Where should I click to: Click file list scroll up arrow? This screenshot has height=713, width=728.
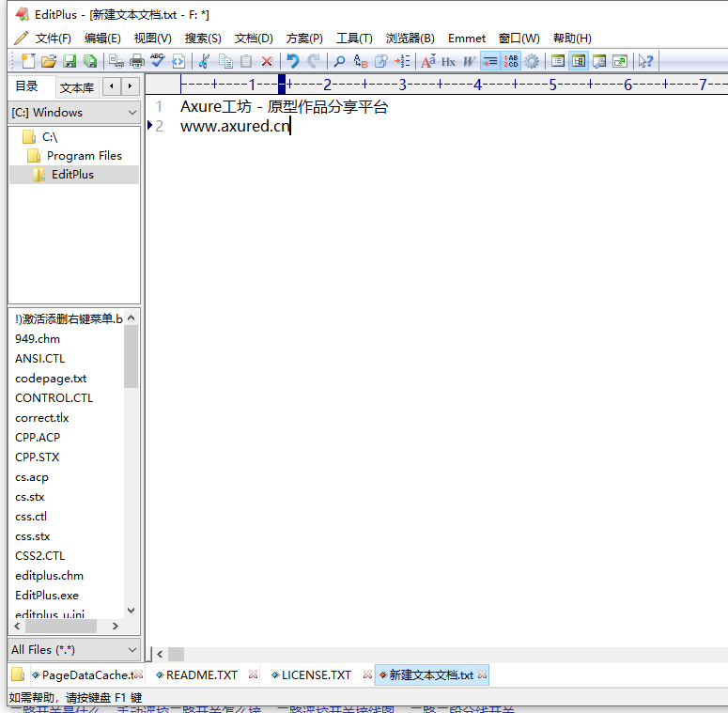(131, 318)
